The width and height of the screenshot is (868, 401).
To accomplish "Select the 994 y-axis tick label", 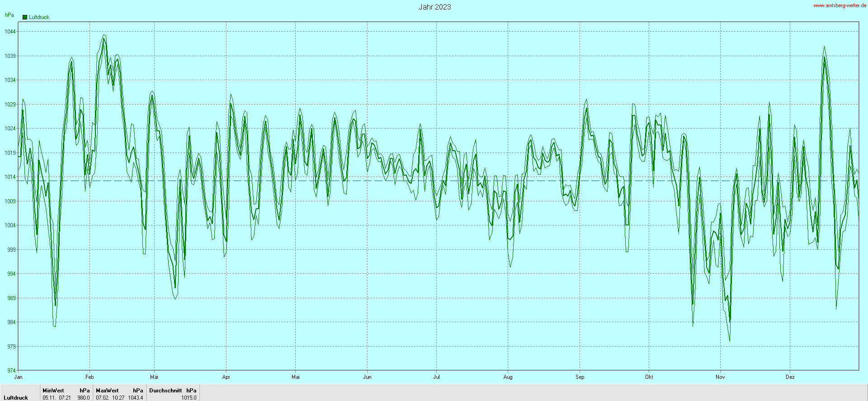I will click(11, 274).
